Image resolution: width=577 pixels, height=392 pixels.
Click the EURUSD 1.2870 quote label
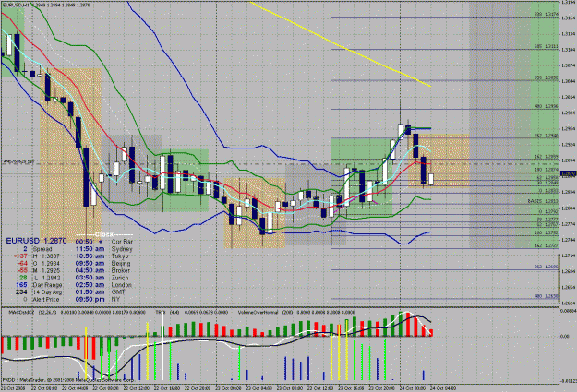[36, 241]
